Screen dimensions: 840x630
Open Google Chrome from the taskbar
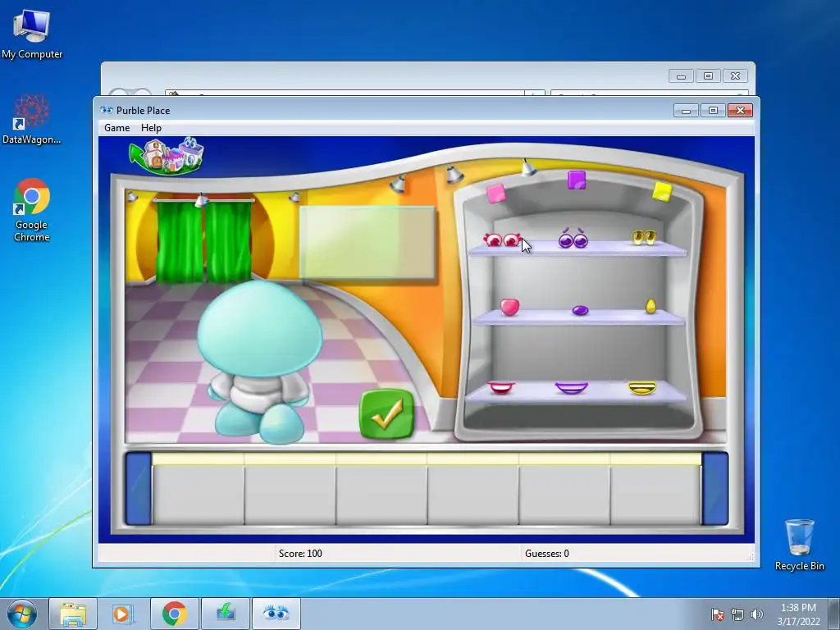pyautogui.click(x=174, y=614)
